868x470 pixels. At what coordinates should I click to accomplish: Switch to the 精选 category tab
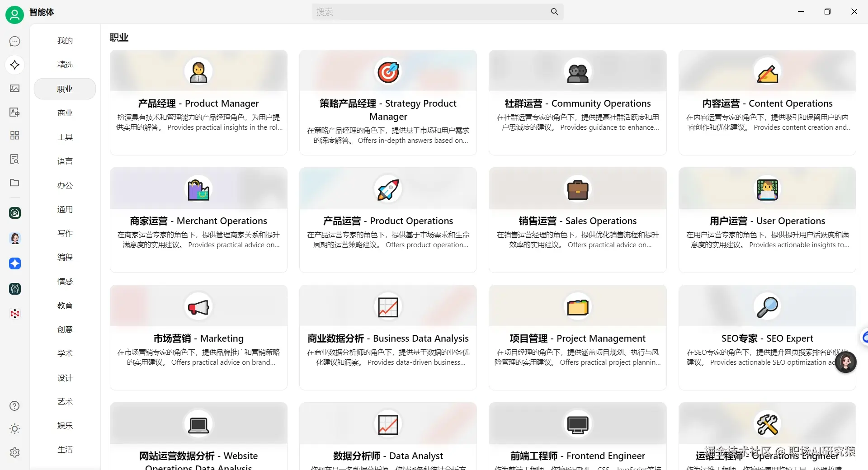(65, 65)
